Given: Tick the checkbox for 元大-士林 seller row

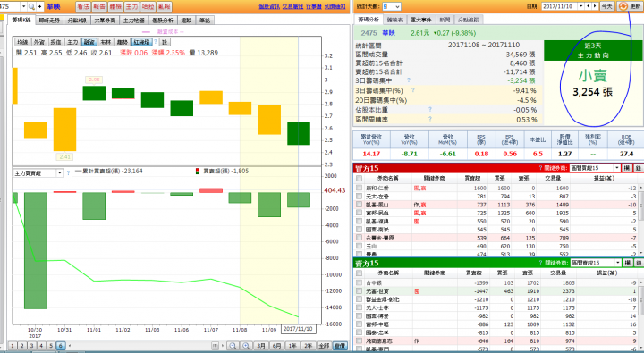Looking at the screenshot, I should click(359, 307).
